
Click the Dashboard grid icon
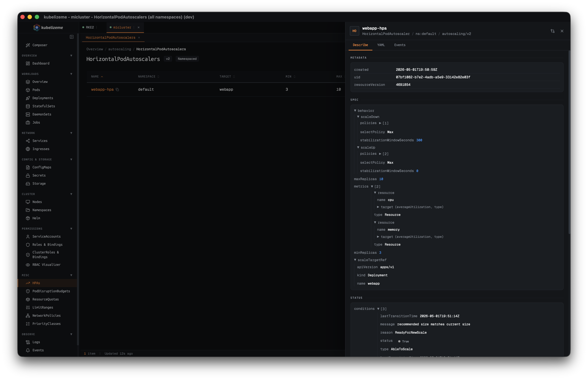(x=28, y=63)
